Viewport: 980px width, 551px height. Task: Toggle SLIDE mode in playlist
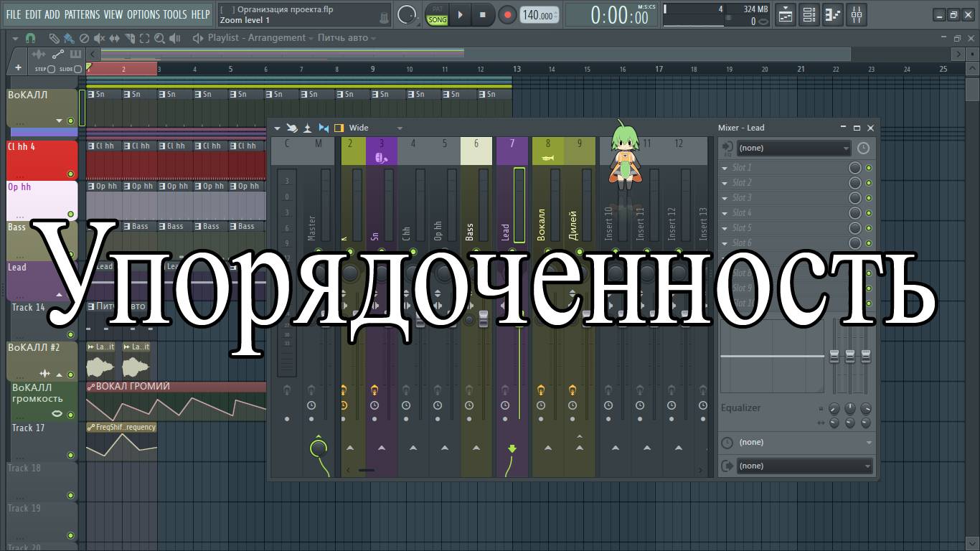tap(77, 70)
